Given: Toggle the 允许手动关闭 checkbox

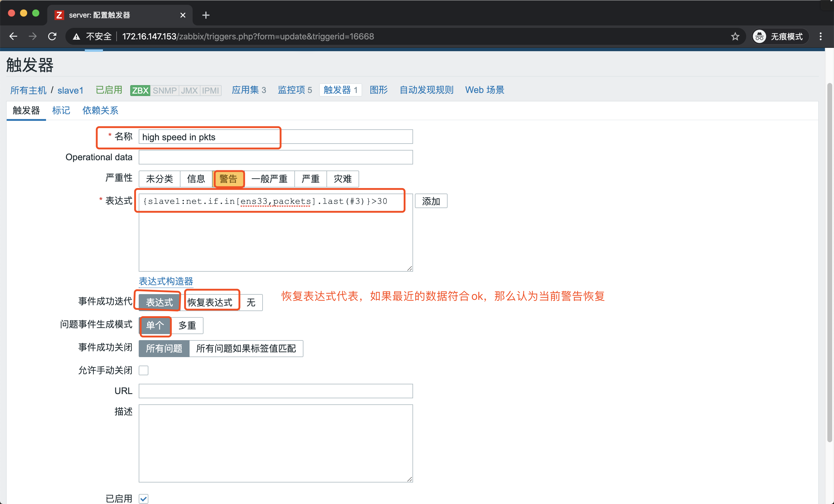Looking at the screenshot, I should click(x=144, y=370).
